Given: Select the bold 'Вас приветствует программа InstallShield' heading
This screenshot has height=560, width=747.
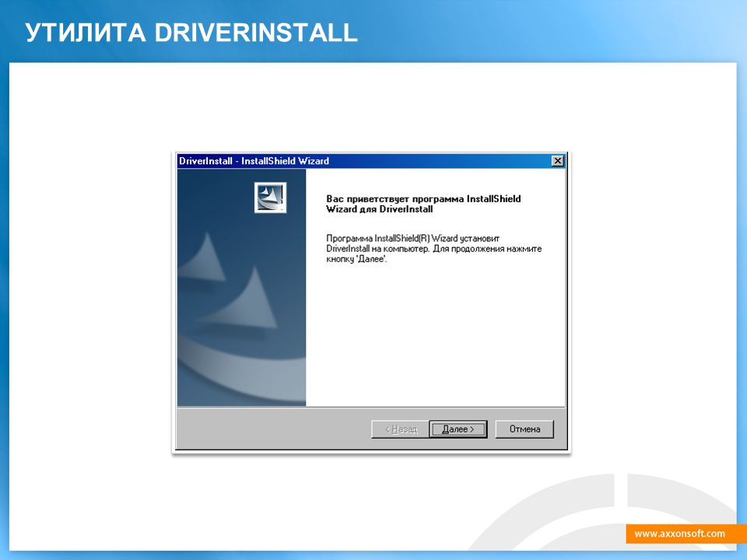Looking at the screenshot, I should click(423, 204).
